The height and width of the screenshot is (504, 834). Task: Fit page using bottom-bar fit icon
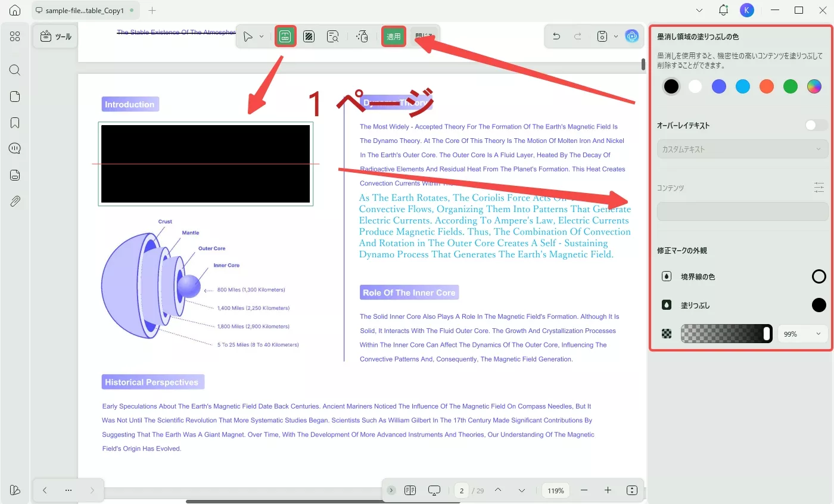pos(632,490)
